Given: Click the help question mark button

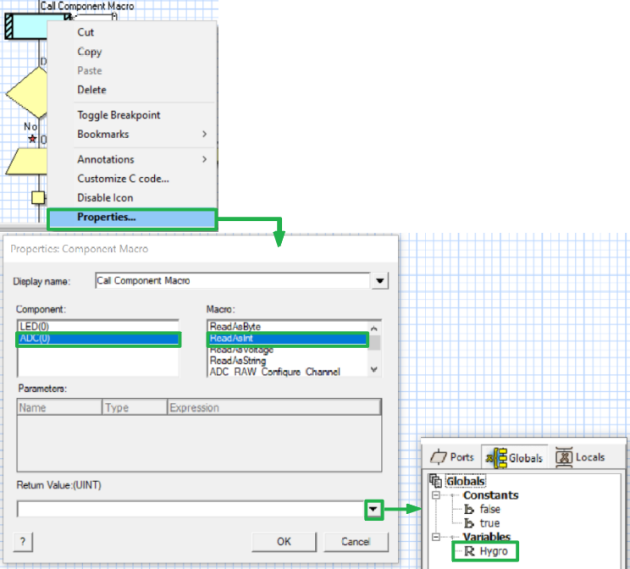Looking at the screenshot, I should [22, 541].
